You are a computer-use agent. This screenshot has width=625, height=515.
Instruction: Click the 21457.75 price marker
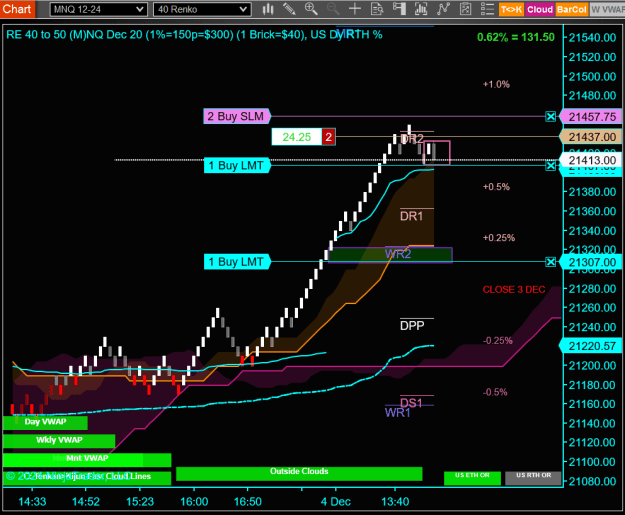tap(592, 117)
